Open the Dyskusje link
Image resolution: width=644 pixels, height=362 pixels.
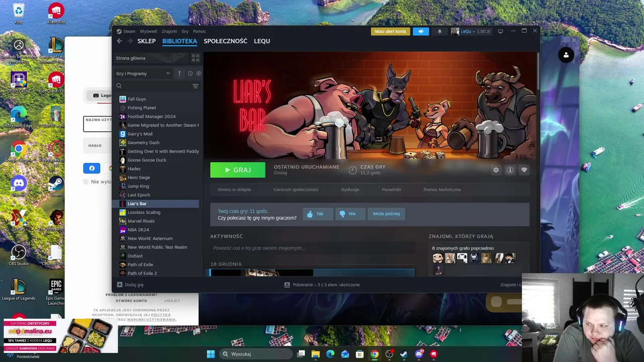pyautogui.click(x=350, y=190)
